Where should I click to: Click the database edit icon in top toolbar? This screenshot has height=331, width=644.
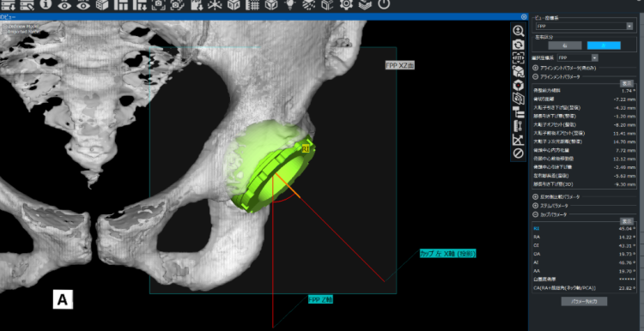click(27, 4)
